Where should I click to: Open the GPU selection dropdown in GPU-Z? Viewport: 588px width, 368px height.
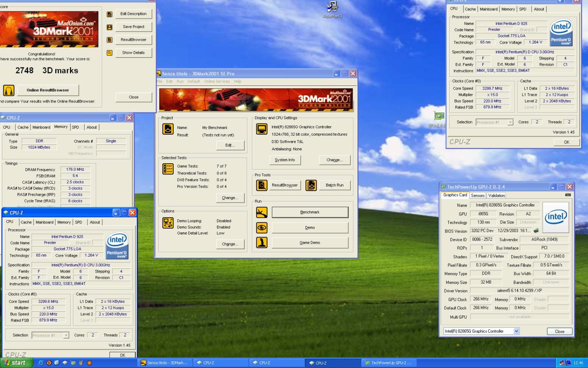click(516, 331)
